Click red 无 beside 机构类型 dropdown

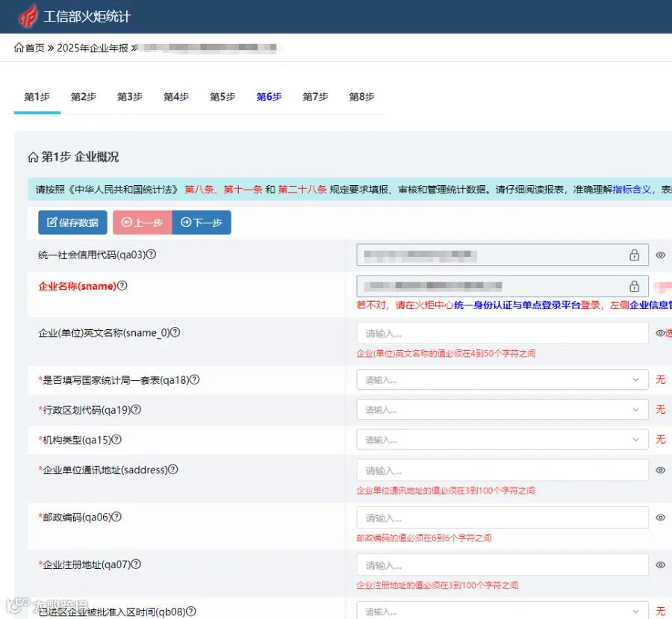pyautogui.click(x=661, y=439)
